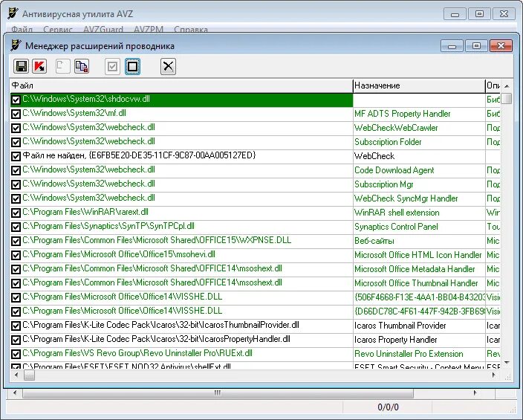Image resolution: width=523 pixels, height=420 pixels.
Task: Click the list's horizontal scrollbar right arrow
Action: pos(494,375)
